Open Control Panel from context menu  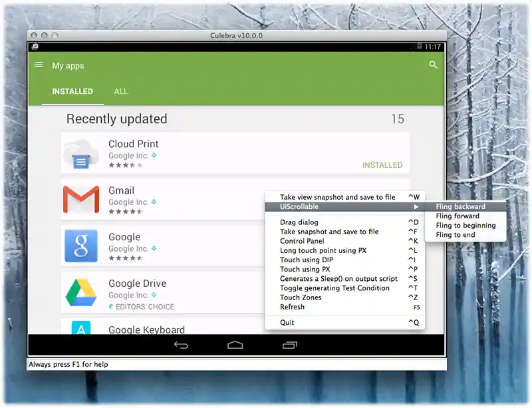(x=344, y=241)
